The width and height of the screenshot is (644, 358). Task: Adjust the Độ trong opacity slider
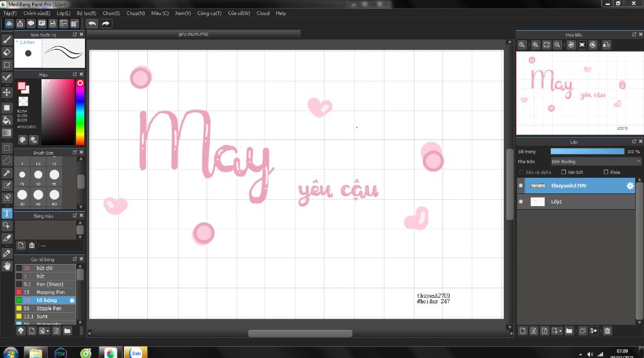[x=587, y=152]
